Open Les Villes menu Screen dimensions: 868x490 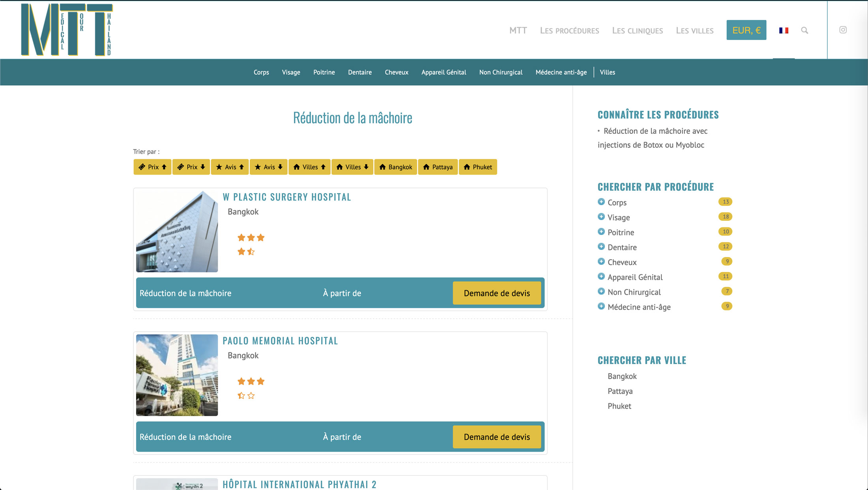[x=694, y=30]
